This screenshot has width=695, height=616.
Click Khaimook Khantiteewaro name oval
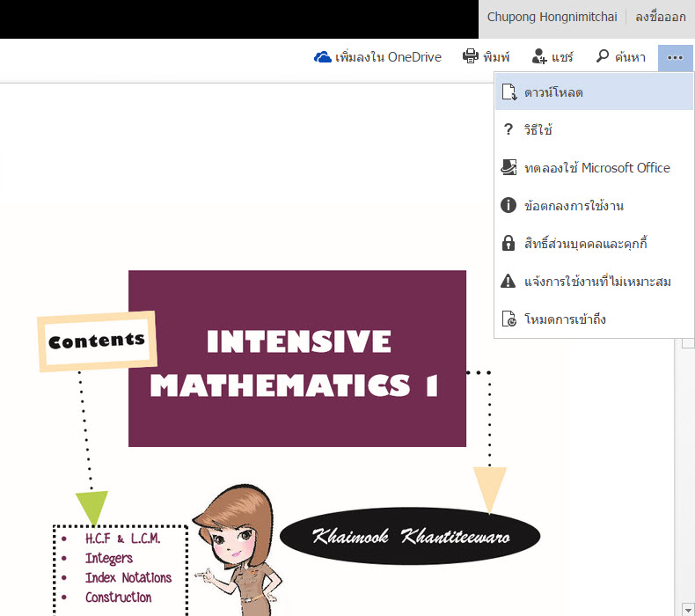click(x=410, y=536)
